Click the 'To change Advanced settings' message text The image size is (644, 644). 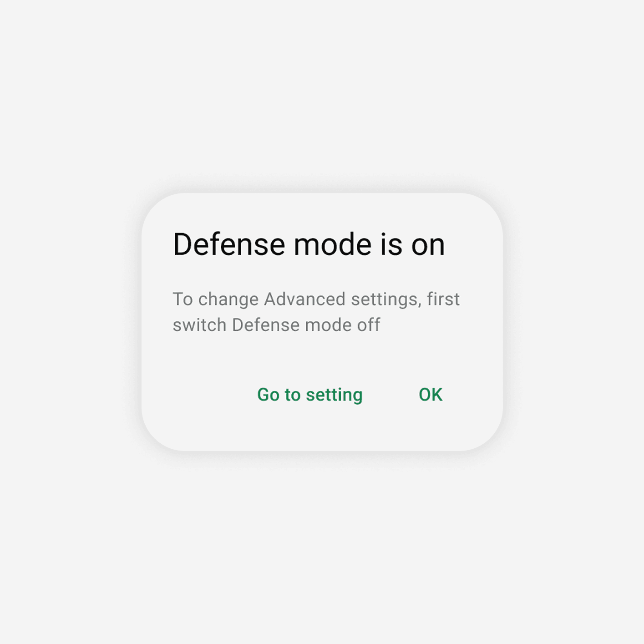(x=316, y=312)
